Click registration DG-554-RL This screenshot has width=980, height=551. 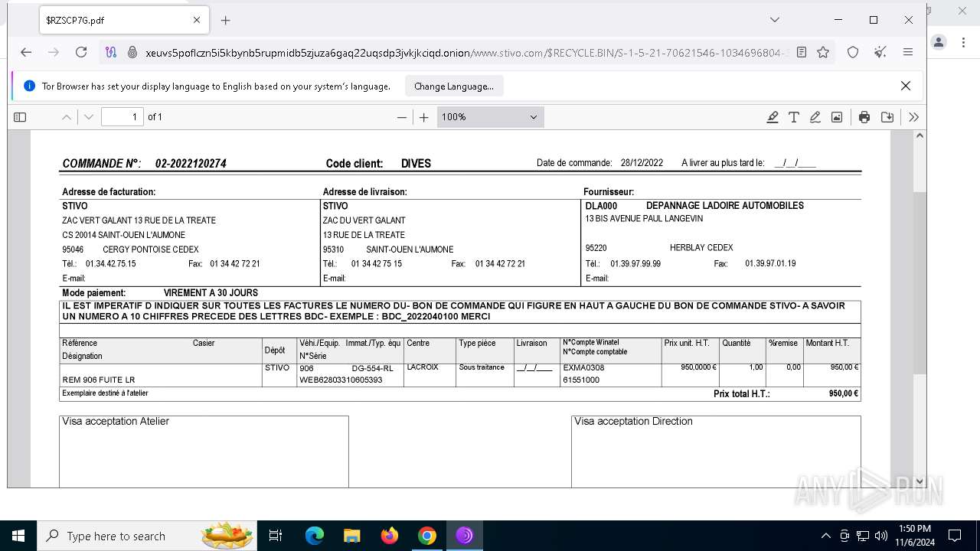pyautogui.click(x=372, y=368)
